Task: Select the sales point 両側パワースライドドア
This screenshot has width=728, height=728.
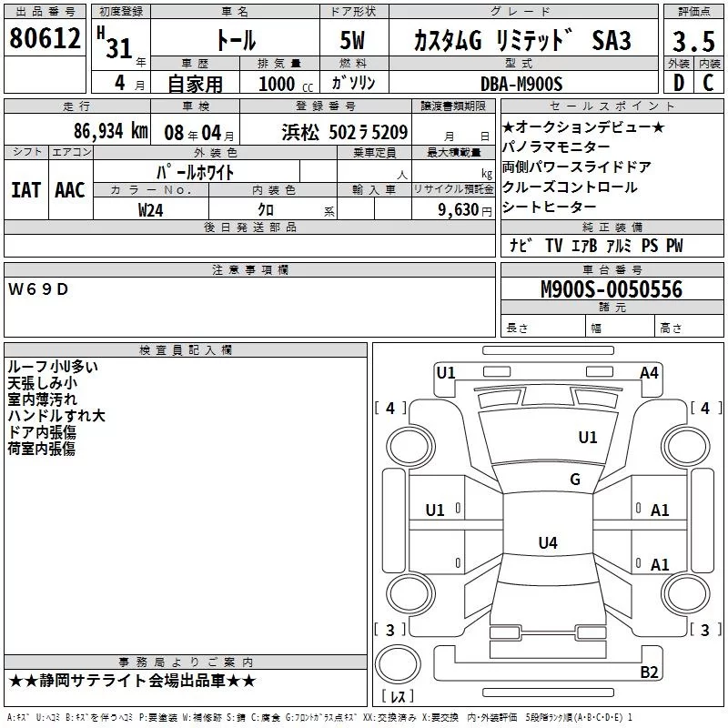Action: [577, 167]
